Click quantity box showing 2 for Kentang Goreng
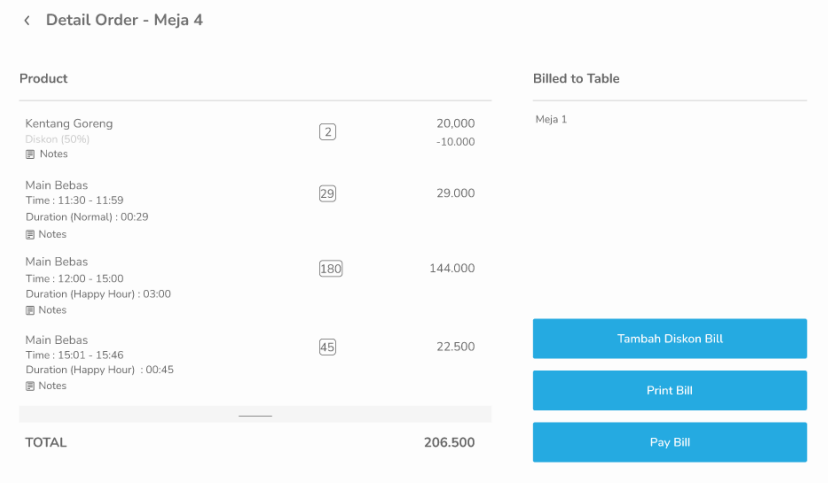 pos(327,132)
